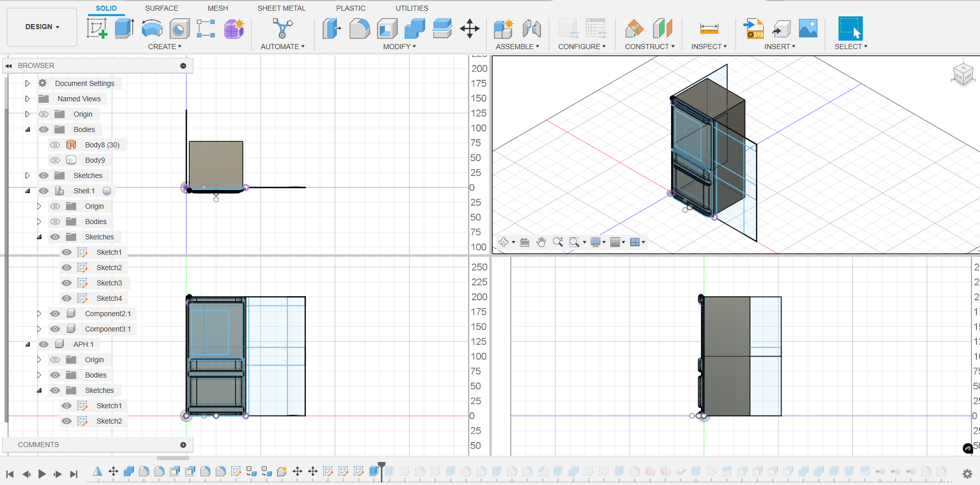Image resolution: width=980 pixels, height=485 pixels.
Task: Select the Insert Canvas image tool
Action: point(808,29)
